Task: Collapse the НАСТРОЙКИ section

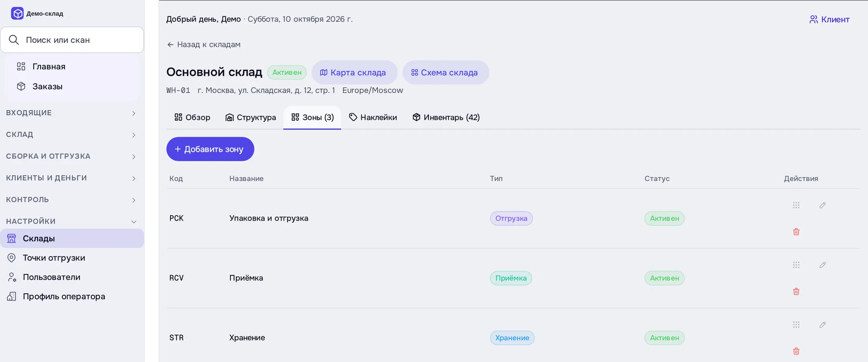Action: coord(72,221)
